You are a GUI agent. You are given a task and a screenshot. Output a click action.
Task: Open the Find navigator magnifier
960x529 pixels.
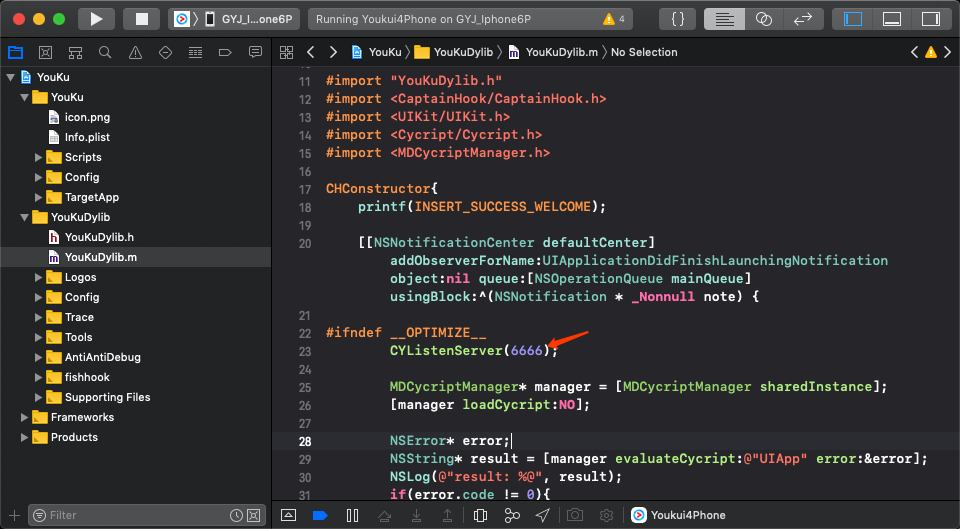pos(105,53)
